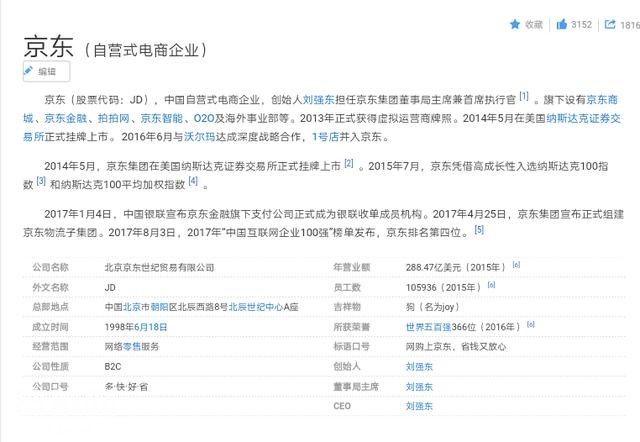Screen dimensions: 640x442
Task: Click the pencil edit icon
Action: pos(28,71)
